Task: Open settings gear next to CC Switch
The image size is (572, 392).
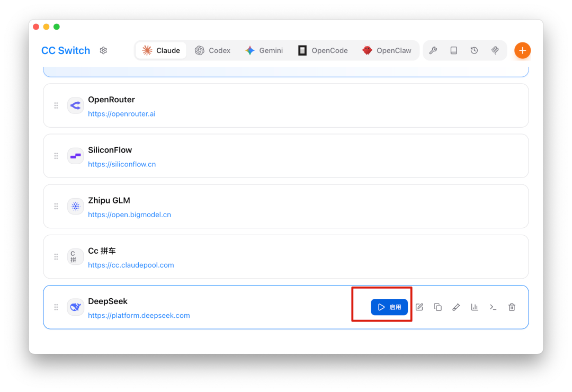Action: (103, 50)
